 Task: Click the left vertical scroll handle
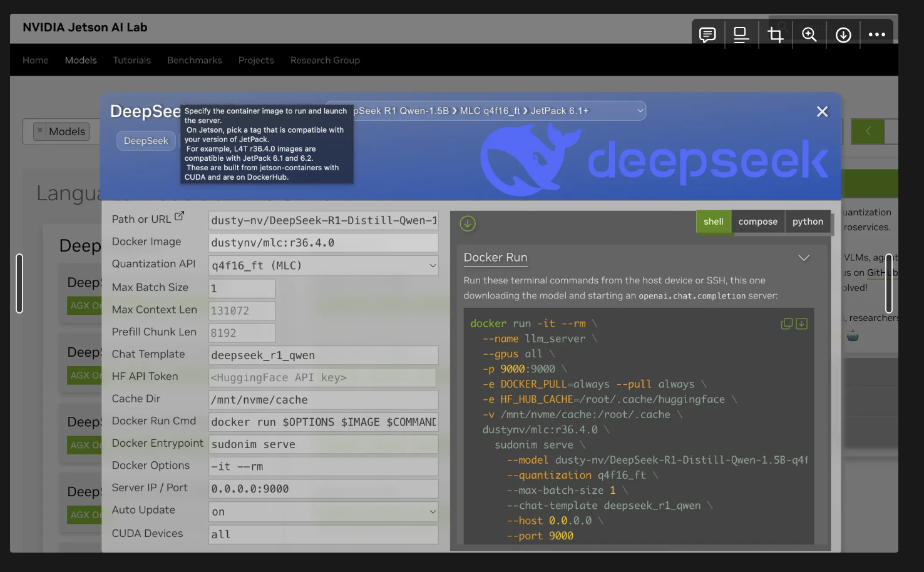pyautogui.click(x=19, y=283)
